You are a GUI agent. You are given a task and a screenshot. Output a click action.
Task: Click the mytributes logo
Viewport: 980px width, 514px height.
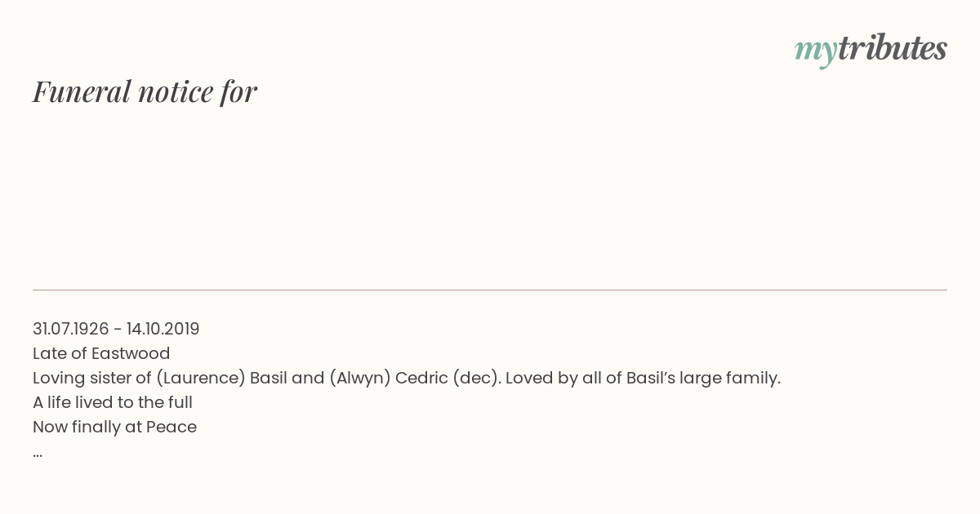[871, 50]
